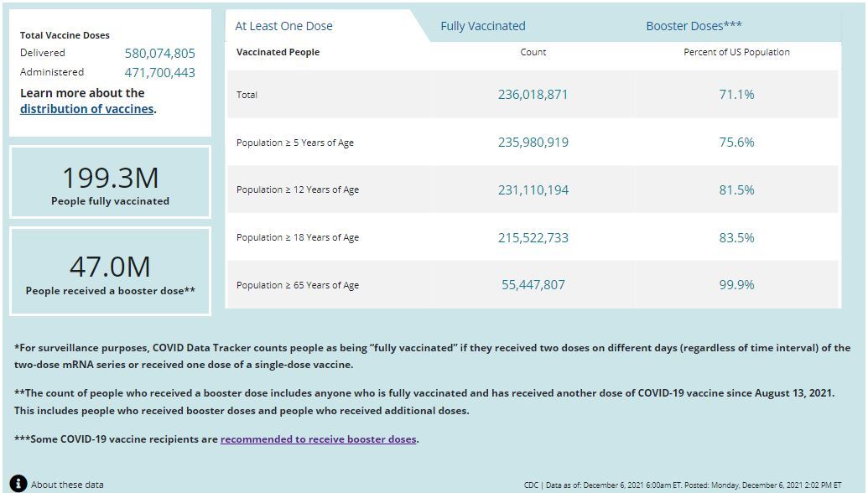Click the About these data label
Screen dimensions: 868x493
[67, 485]
